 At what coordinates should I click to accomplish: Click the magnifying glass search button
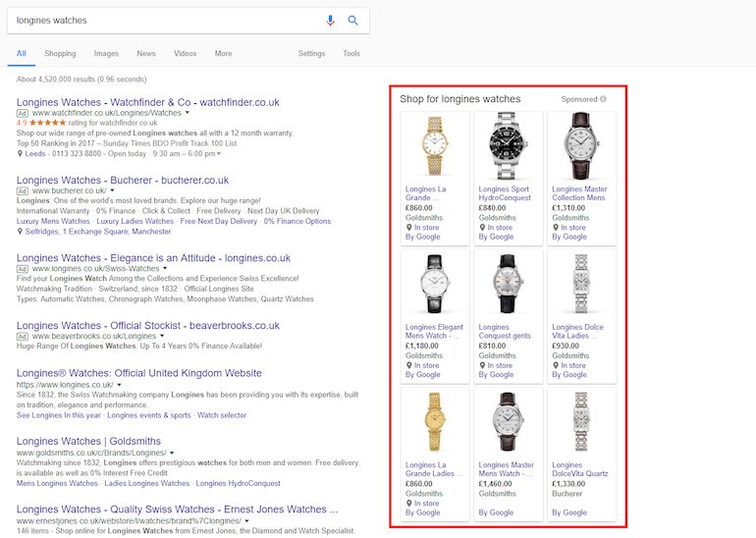point(353,20)
